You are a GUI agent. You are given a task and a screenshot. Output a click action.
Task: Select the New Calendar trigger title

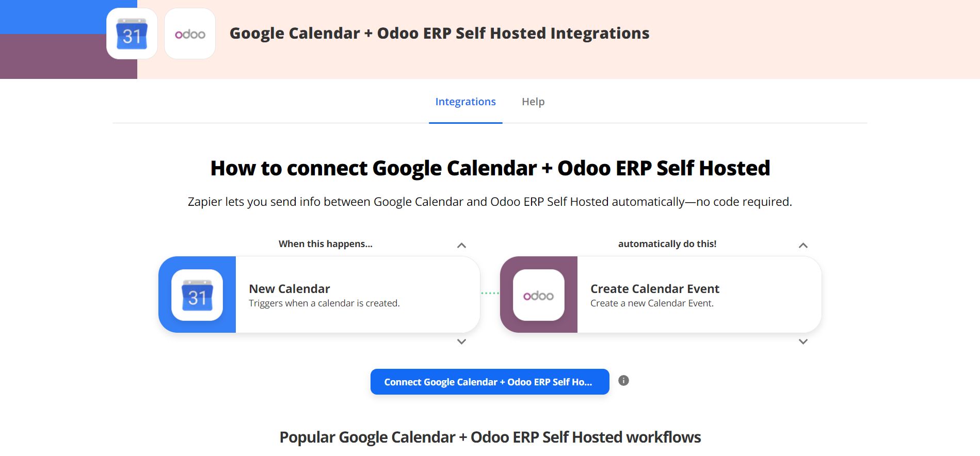pyautogui.click(x=290, y=289)
